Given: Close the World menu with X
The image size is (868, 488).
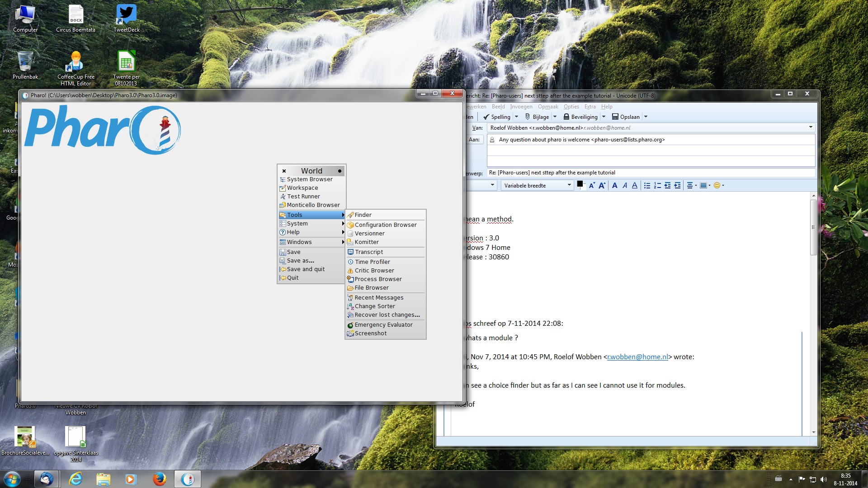Looking at the screenshot, I should click(x=284, y=171).
